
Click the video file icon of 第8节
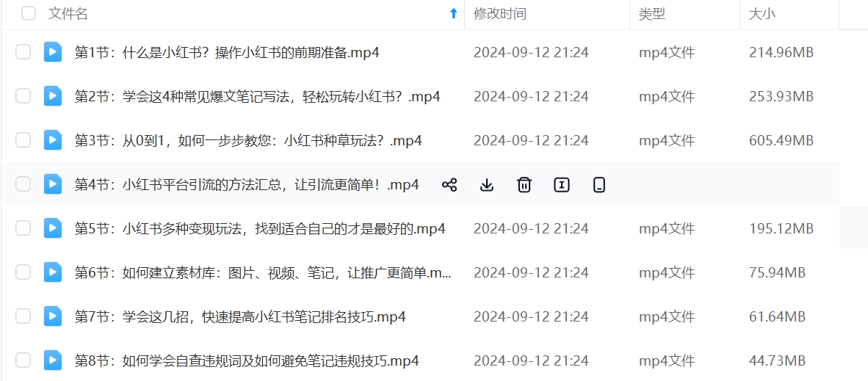(53, 361)
